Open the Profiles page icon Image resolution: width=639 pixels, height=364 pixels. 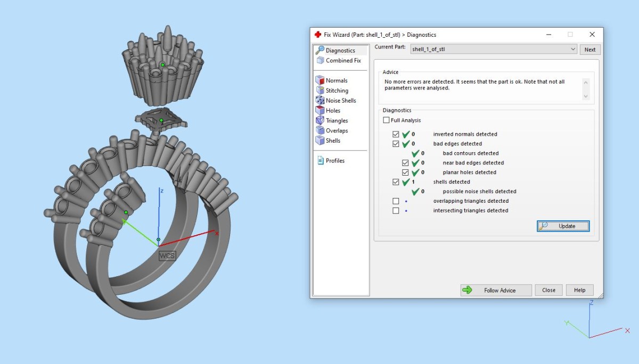321,161
